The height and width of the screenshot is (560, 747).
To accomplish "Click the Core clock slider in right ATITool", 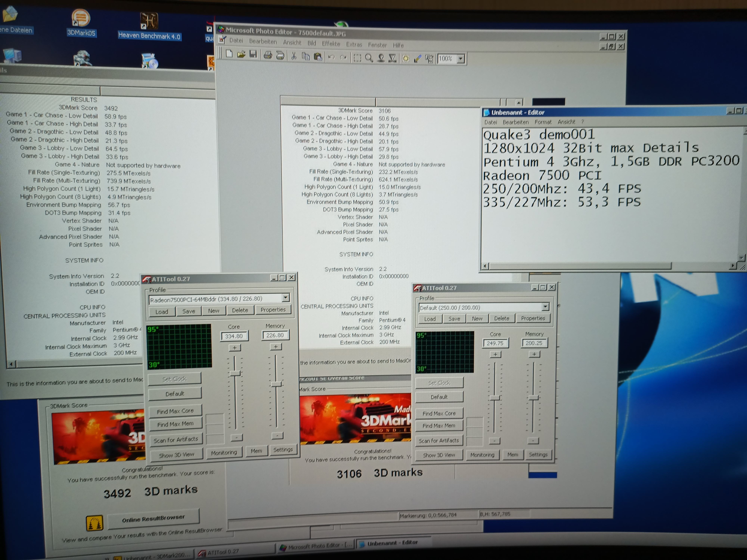I will click(495, 398).
